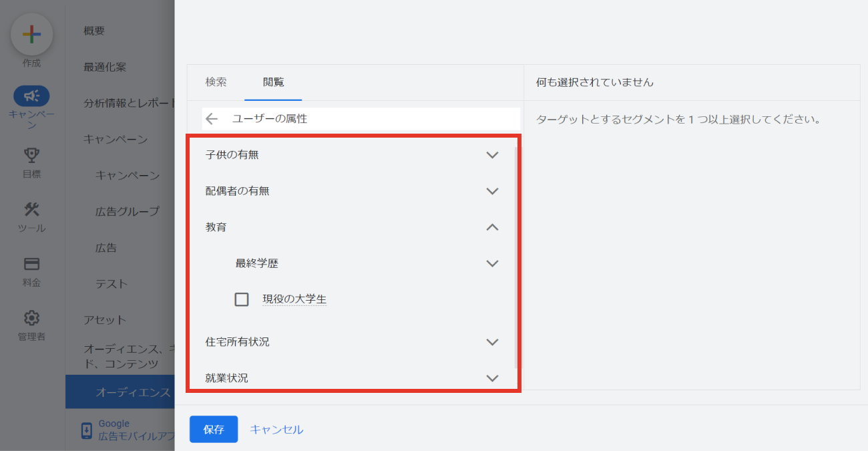Click the キャンセル link

click(276, 430)
